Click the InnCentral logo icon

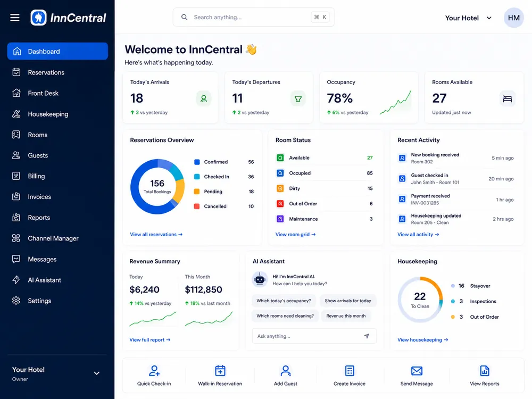(38, 18)
